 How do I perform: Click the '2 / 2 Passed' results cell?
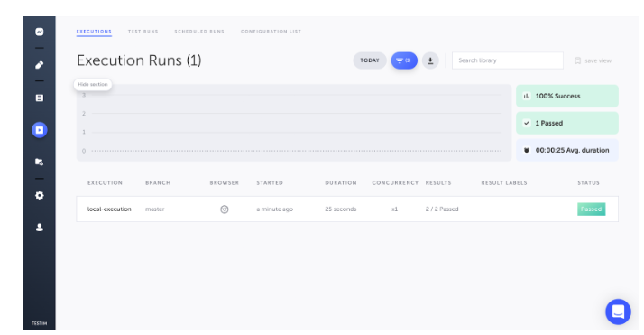pyautogui.click(x=442, y=209)
